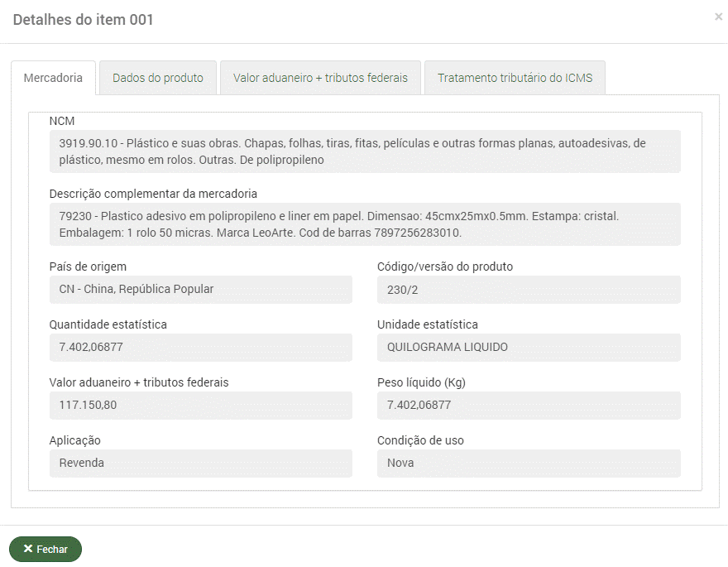Screen dimensions: 728x567
Task: Switch to the Mercadoria tab
Action: pyautogui.click(x=53, y=78)
